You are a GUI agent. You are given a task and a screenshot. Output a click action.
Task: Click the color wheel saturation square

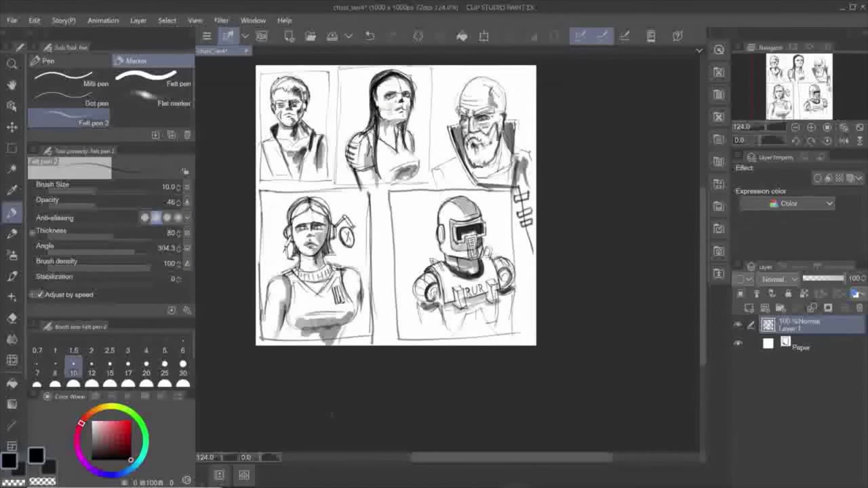[x=112, y=441]
